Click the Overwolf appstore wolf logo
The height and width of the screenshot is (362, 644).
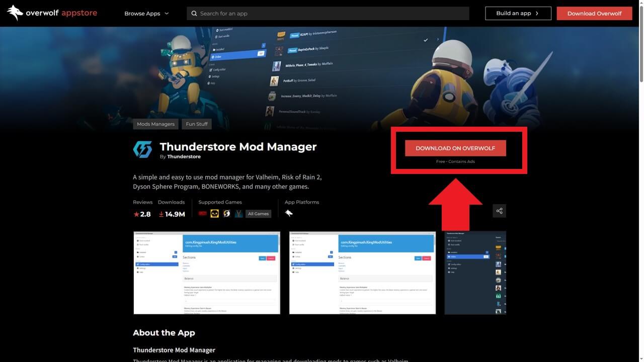pos(15,13)
